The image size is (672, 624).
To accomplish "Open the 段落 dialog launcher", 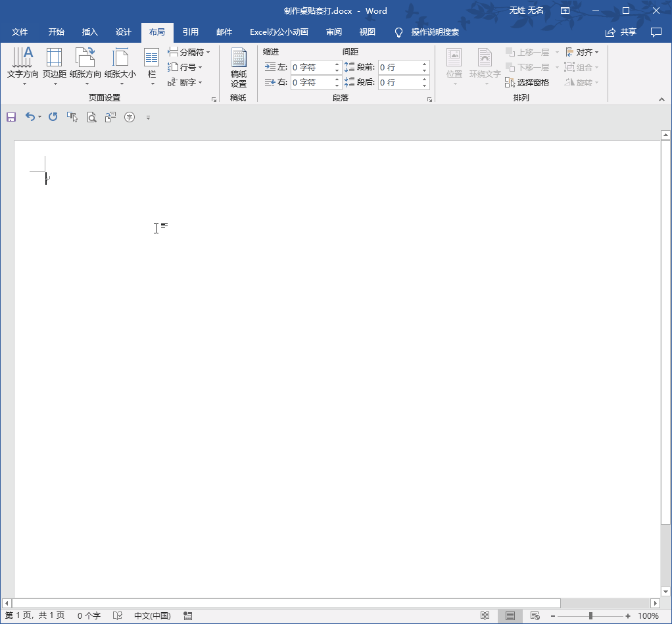I will click(x=429, y=99).
